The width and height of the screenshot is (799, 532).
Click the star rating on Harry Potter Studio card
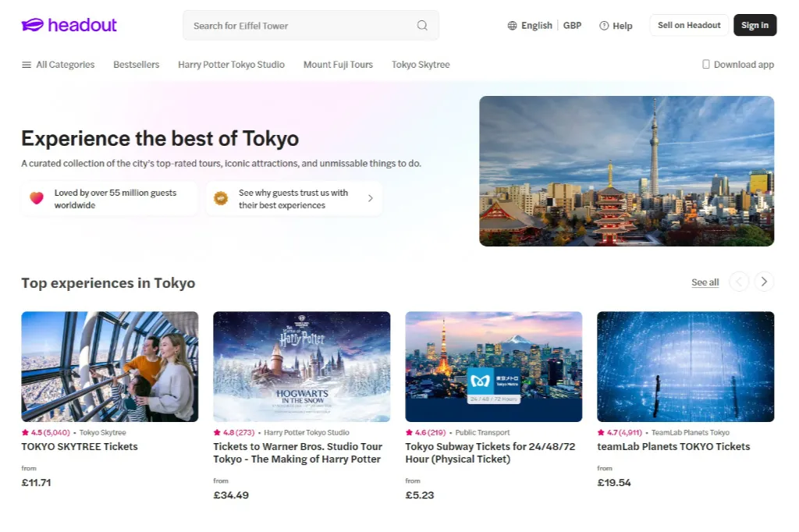coord(234,433)
